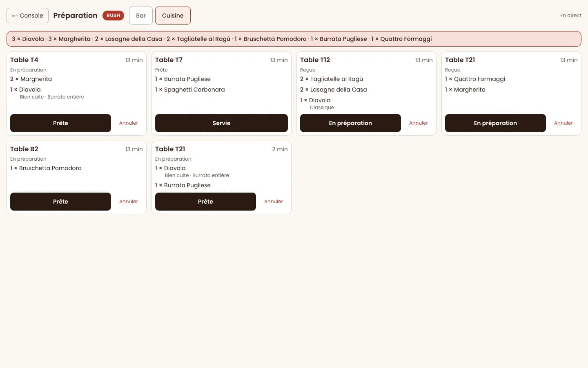Cancel the Table T12 order with Annuler
The image size is (588, 368).
click(x=419, y=123)
